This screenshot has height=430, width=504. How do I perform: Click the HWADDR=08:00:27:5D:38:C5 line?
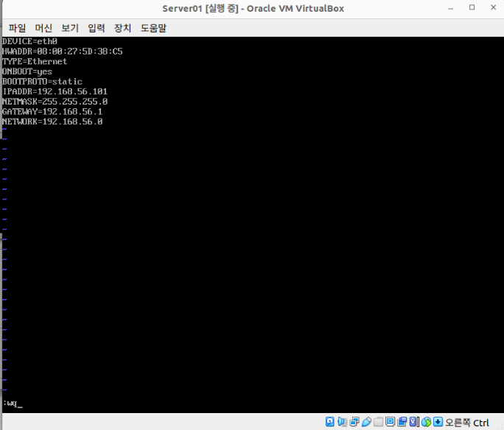[63, 52]
